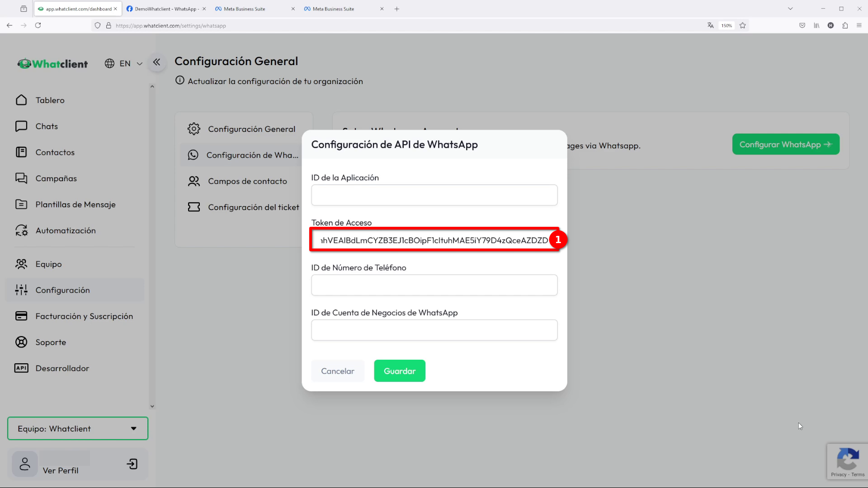The width and height of the screenshot is (868, 488).
Task: Open the Chats speech bubble icon
Action: point(21,126)
